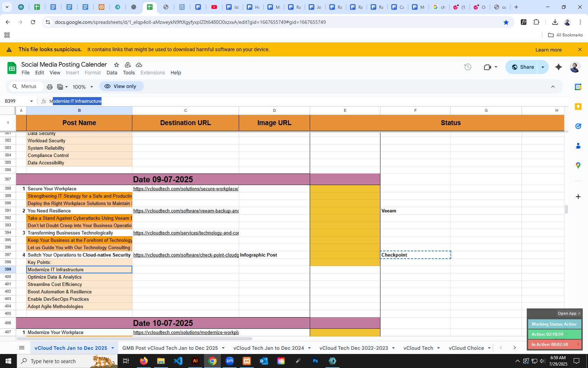Select column B header
Screen dimensions: 588x368
[x=79, y=110]
